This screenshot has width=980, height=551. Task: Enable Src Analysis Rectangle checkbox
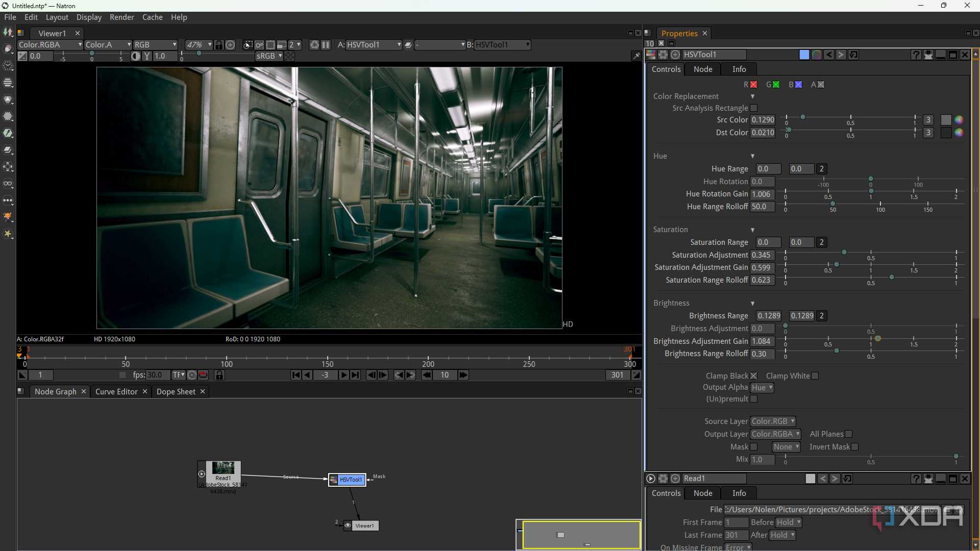tap(754, 108)
